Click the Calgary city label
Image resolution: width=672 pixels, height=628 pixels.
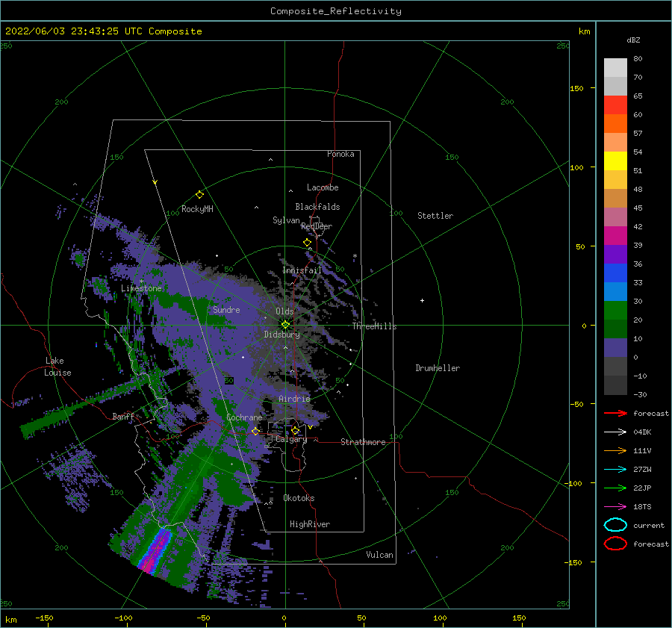click(x=291, y=439)
